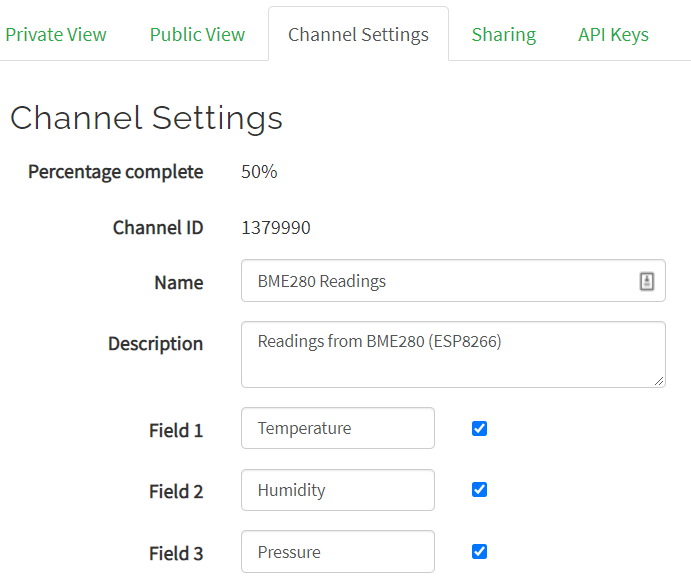The width and height of the screenshot is (691, 580).
Task: Grab the Description textarea resize handle
Action: (659, 380)
